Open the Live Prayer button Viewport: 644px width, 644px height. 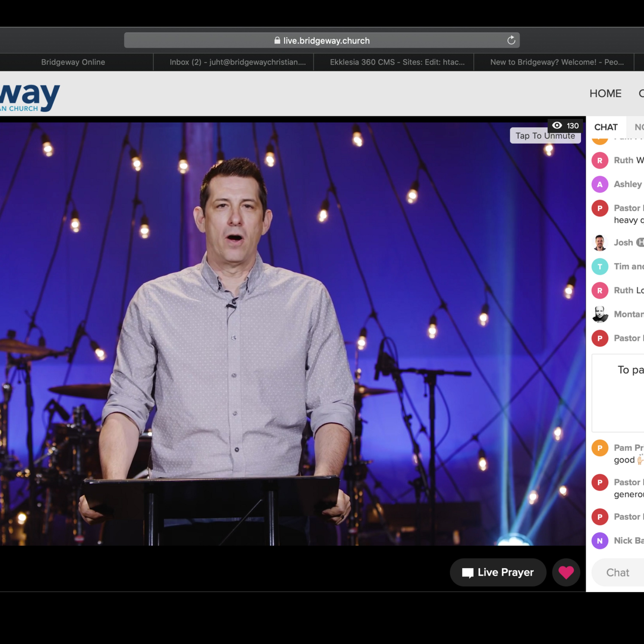point(498,572)
